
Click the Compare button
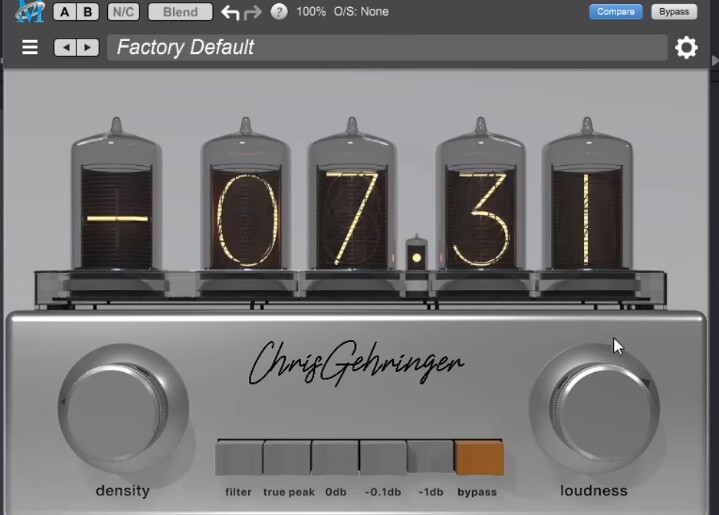[615, 11]
